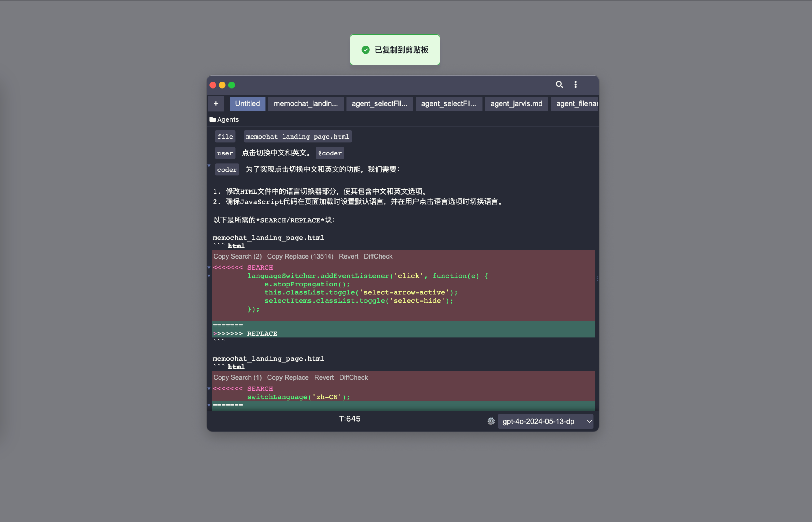812x522 pixels.
Task: Click the Agents folder label
Action: click(x=228, y=119)
